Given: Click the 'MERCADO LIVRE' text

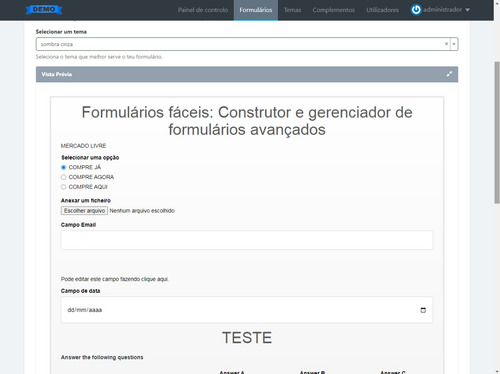Looking at the screenshot, I should click(x=83, y=146).
